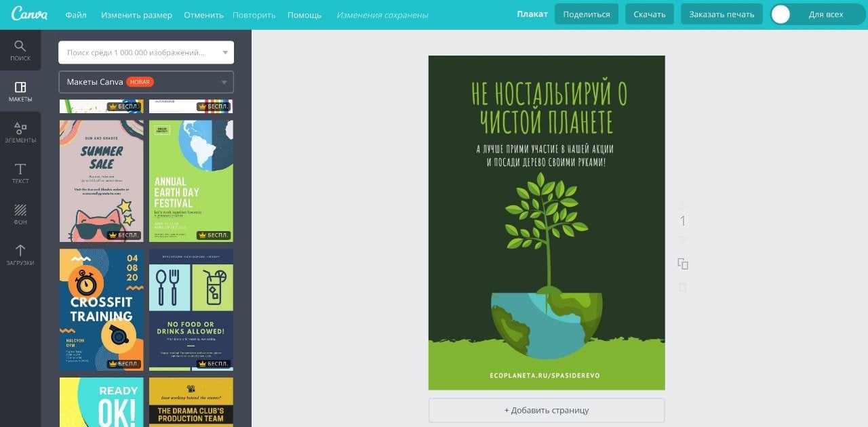Select the Summer Sale template thumbnail
Screen dimensions: 868x427
pos(102,181)
